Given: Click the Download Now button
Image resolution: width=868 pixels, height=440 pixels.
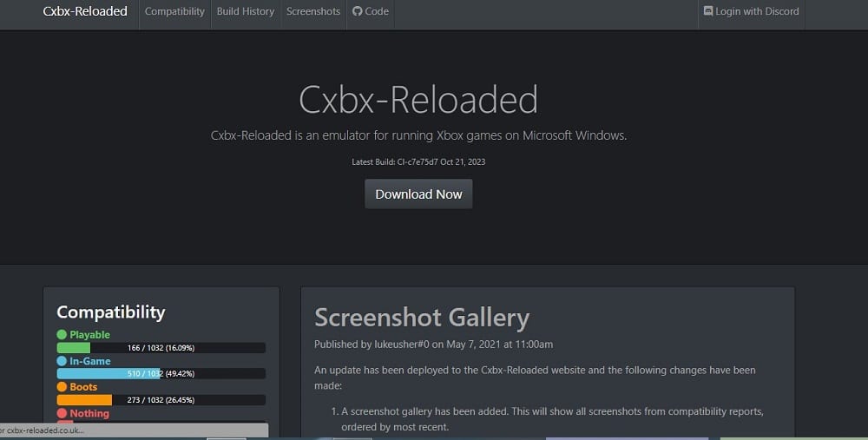Looking at the screenshot, I should point(418,194).
